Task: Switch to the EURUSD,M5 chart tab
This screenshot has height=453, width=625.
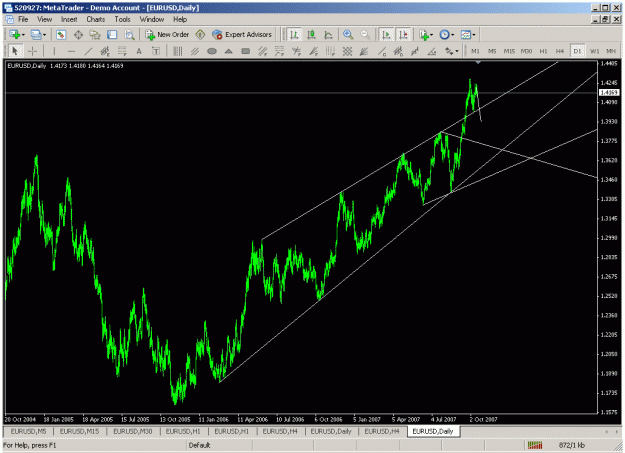Action: pyautogui.click(x=28, y=431)
